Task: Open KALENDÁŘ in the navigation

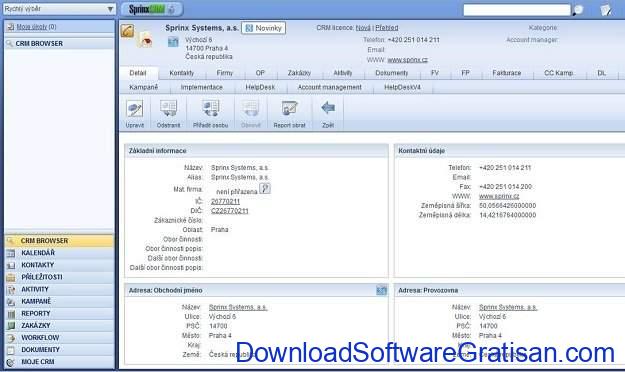Action: coord(59,253)
